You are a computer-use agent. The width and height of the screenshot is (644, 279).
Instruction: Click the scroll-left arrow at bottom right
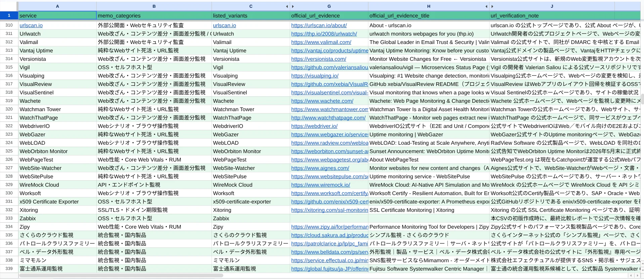point(631,276)
